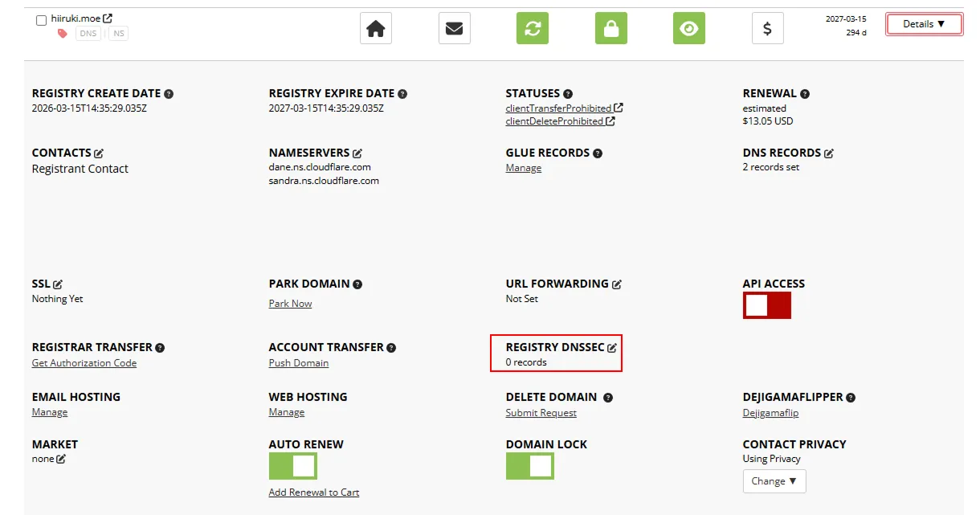980x515 pixels.
Task: Click the NS tag badge
Action: [x=118, y=33]
